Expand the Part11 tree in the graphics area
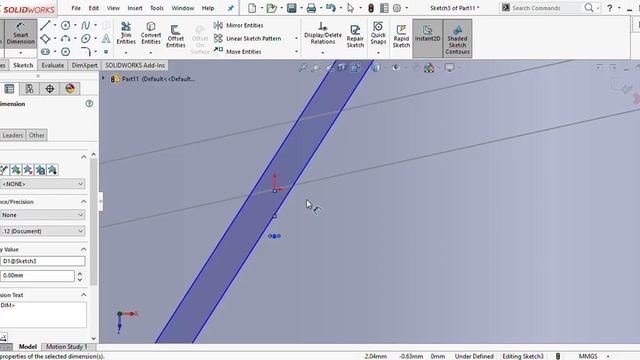Screen dimensions: 640x360 104,78
